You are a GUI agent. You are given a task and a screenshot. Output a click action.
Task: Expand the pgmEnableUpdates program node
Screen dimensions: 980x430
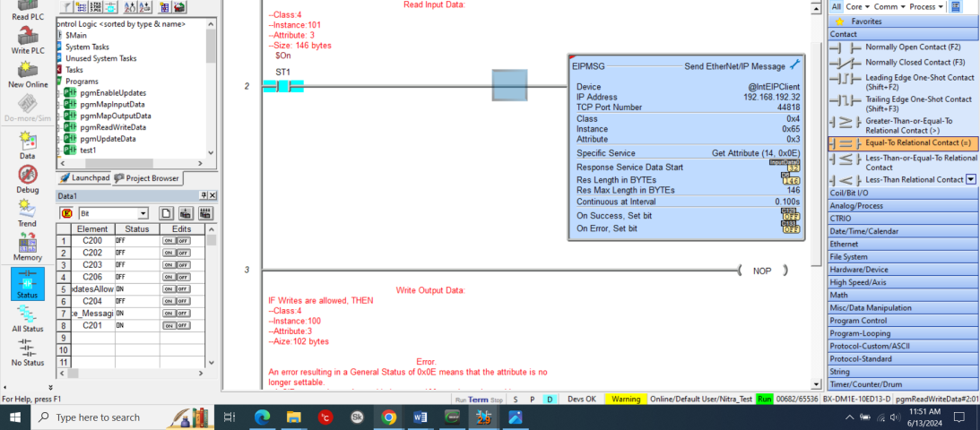[x=58, y=93]
